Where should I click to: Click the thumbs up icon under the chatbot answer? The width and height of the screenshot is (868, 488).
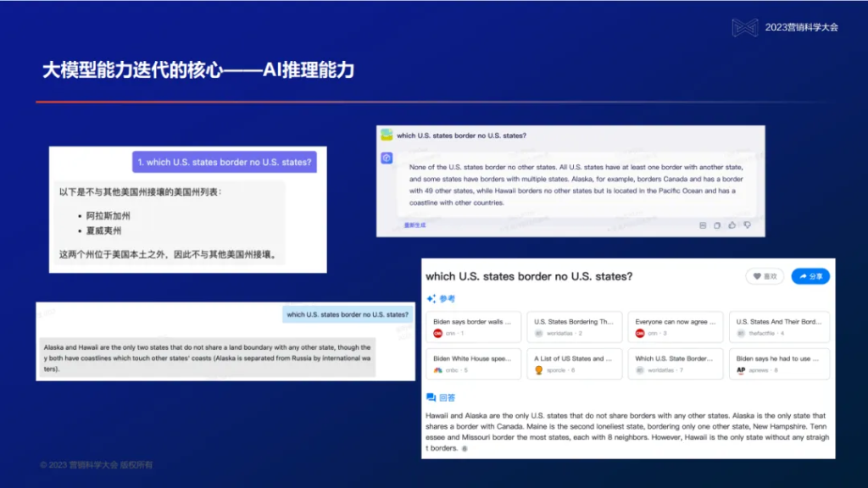point(734,225)
